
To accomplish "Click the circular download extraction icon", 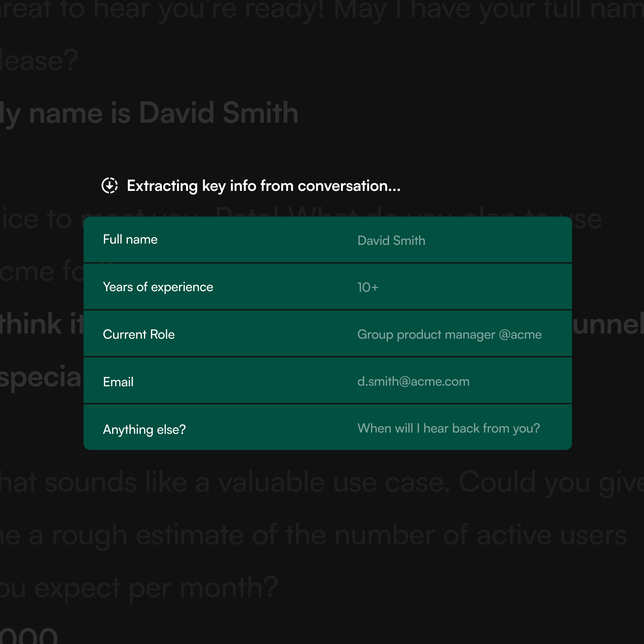I will (109, 185).
